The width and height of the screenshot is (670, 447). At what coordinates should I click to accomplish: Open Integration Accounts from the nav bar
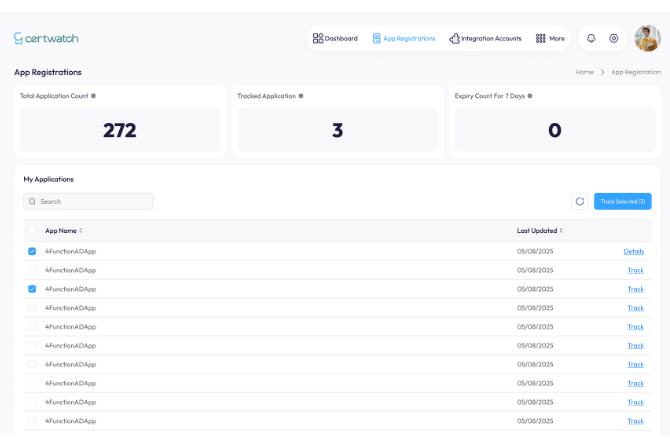[x=485, y=38]
